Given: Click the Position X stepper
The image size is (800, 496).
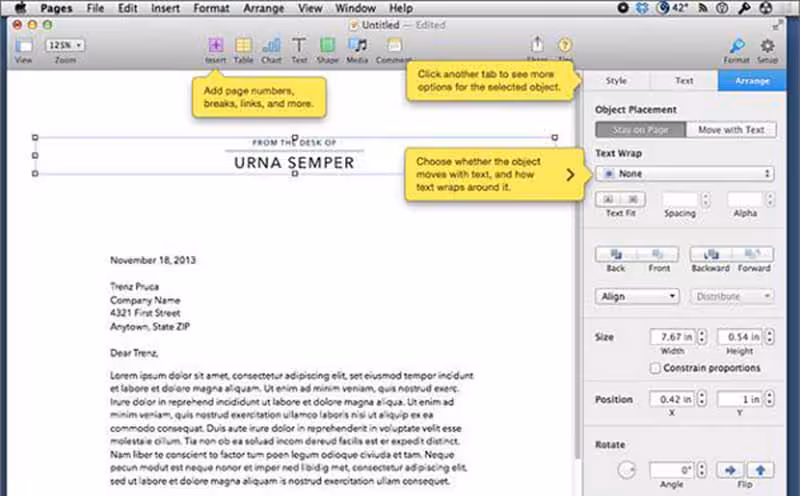Looking at the screenshot, I should [x=702, y=399].
